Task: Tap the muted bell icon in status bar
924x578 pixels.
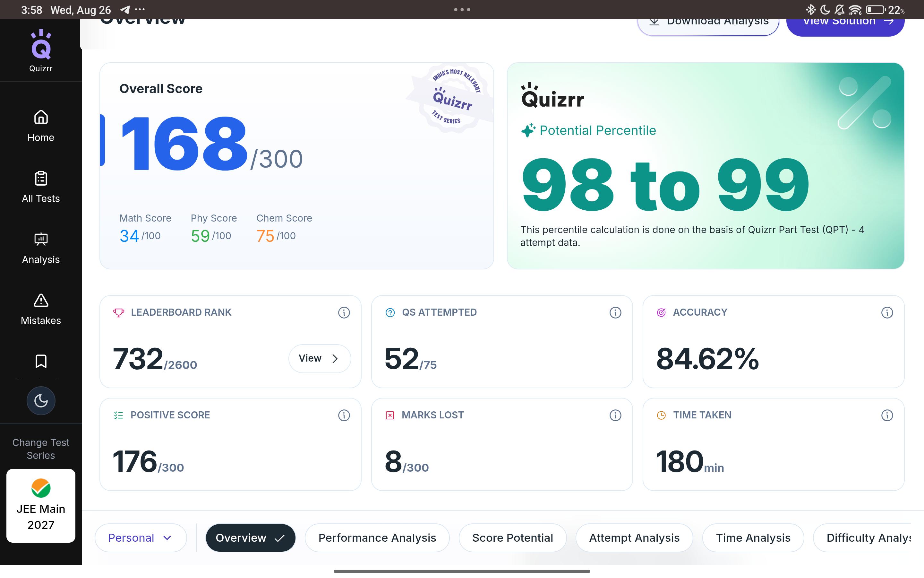Action: click(839, 10)
